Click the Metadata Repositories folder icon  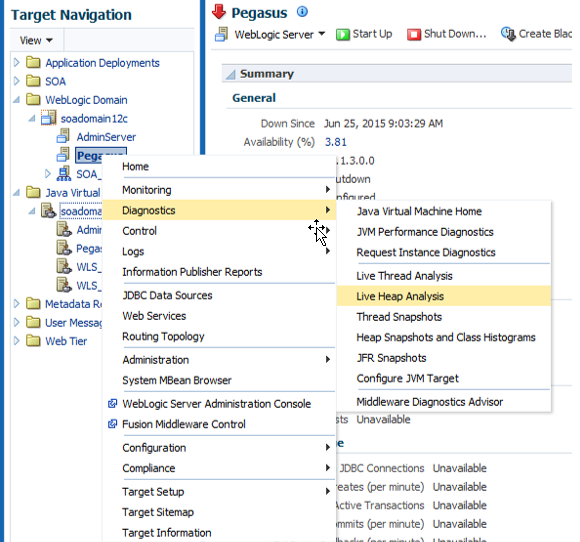[33, 304]
